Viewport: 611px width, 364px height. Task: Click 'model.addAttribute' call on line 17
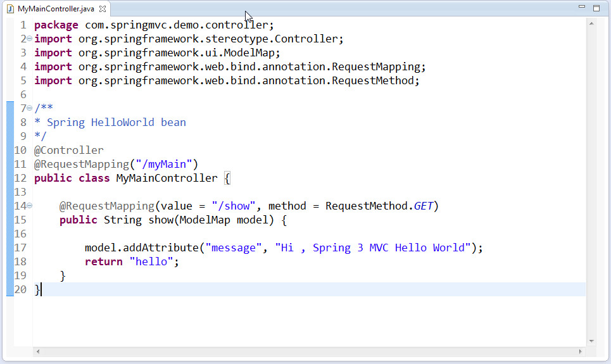pos(142,248)
